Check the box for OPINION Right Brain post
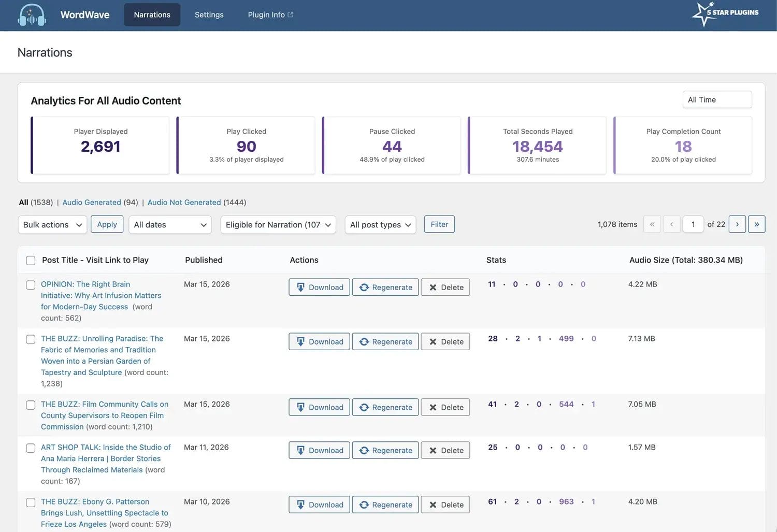 31,285
